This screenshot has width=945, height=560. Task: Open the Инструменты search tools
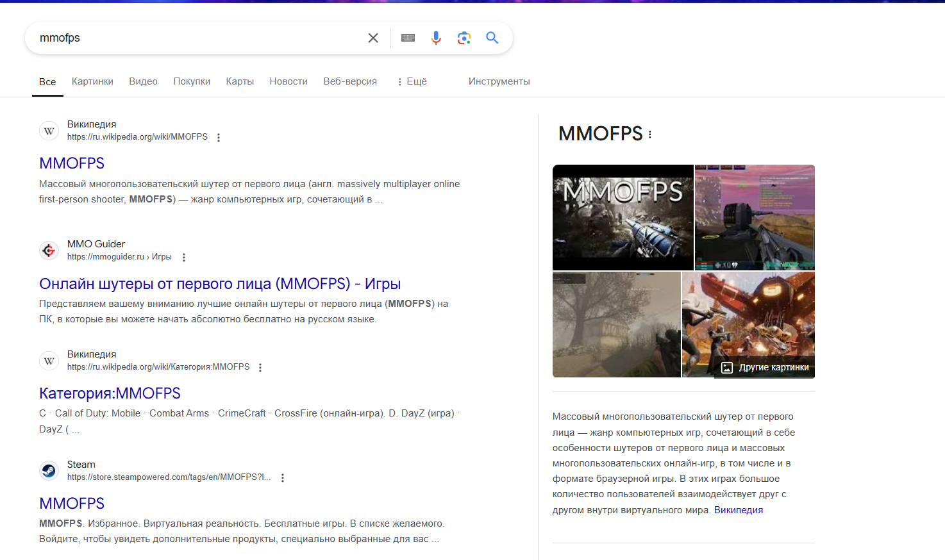(x=499, y=81)
